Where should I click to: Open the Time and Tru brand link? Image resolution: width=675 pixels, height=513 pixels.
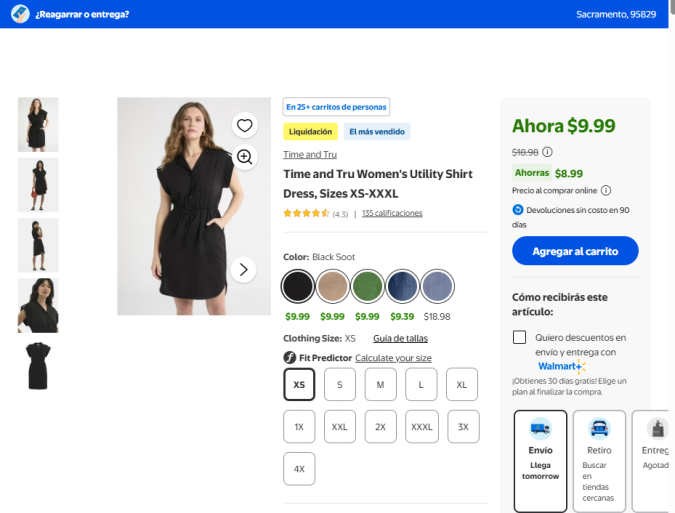[x=310, y=155]
